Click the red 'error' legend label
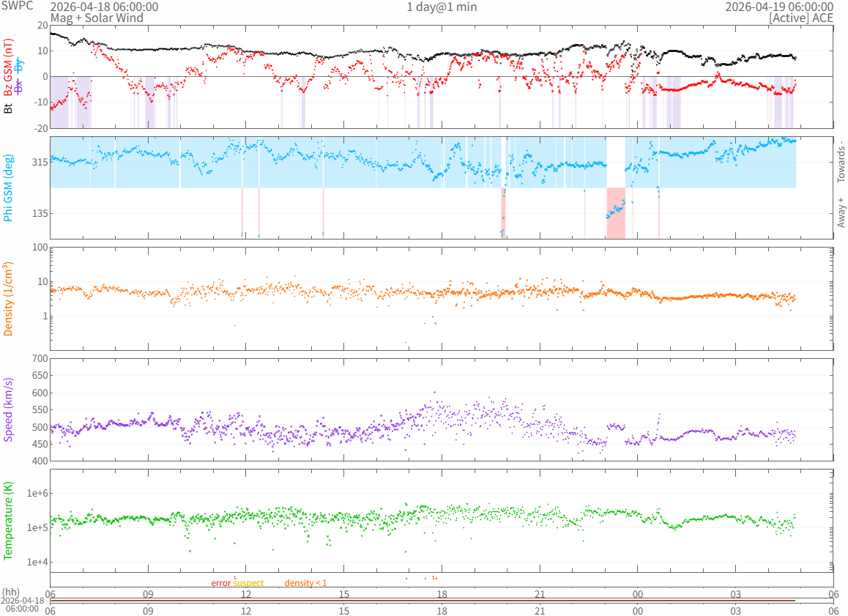Image resolution: width=848 pixels, height=616 pixels. (x=221, y=582)
